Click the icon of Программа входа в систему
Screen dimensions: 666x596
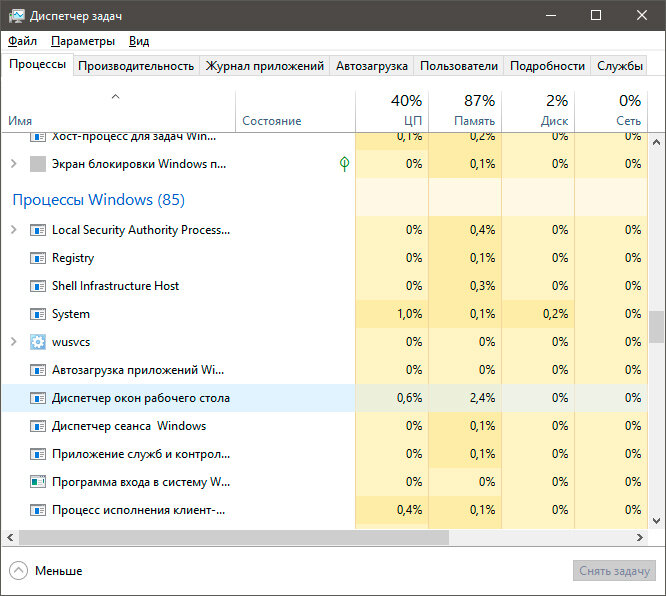(38, 482)
